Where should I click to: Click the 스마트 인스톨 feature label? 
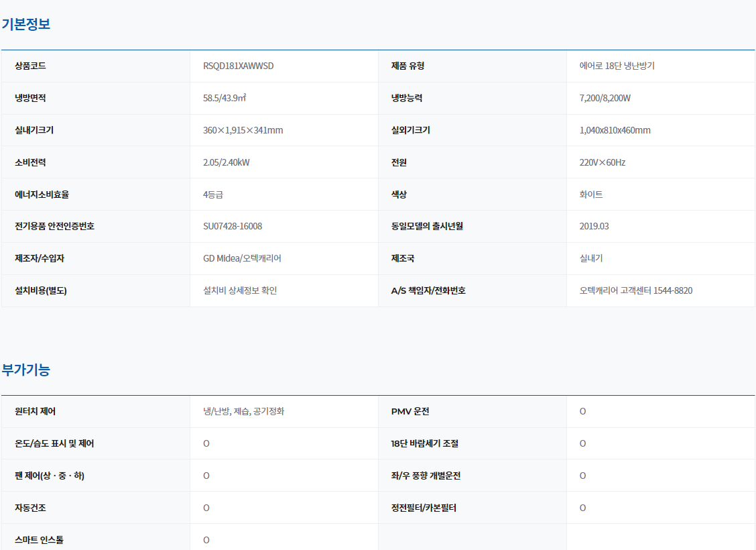click(39, 539)
